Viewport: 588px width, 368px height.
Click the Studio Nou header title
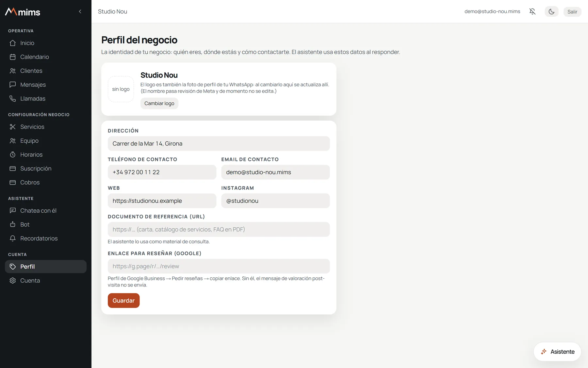coord(112,11)
